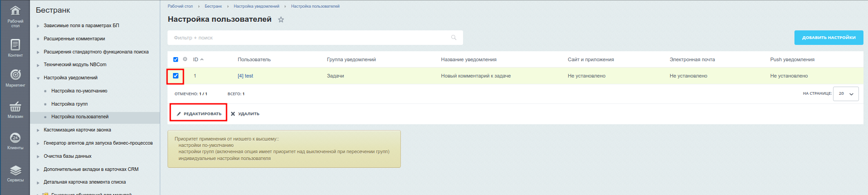Select Настройка групп in the sidebar
The height and width of the screenshot is (195, 868).
click(x=69, y=104)
